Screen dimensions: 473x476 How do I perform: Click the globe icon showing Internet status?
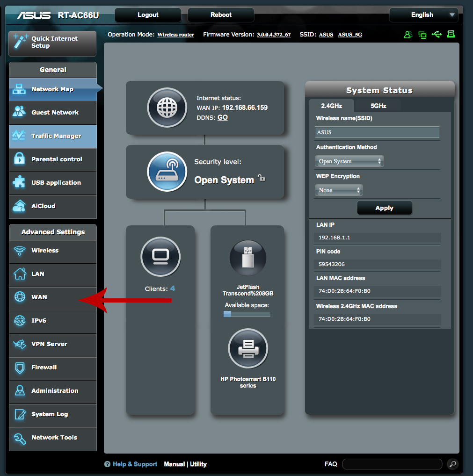click(167, 108)
